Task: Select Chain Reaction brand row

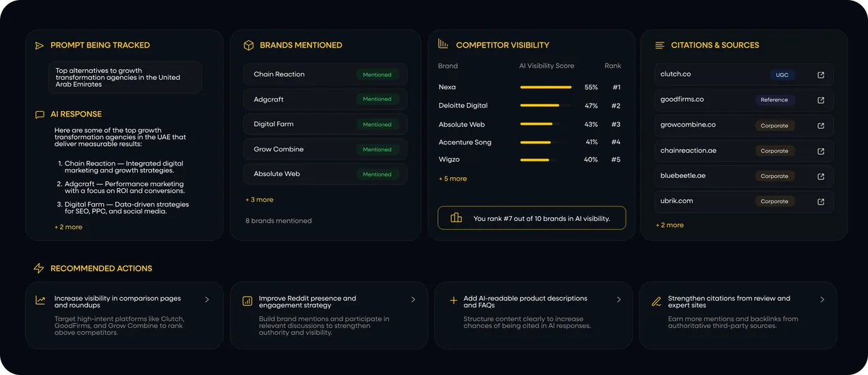Action: point(325,74)
